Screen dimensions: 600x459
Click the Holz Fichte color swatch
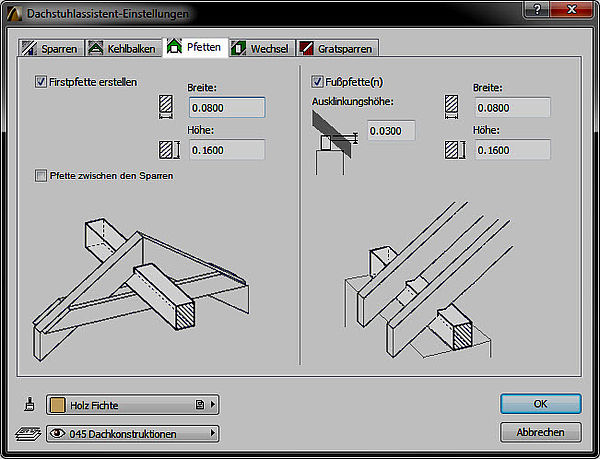tap(59, 405)
